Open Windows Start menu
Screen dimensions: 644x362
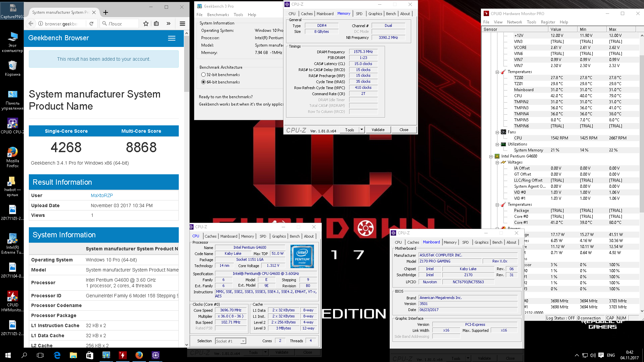(x=8, y=355)
